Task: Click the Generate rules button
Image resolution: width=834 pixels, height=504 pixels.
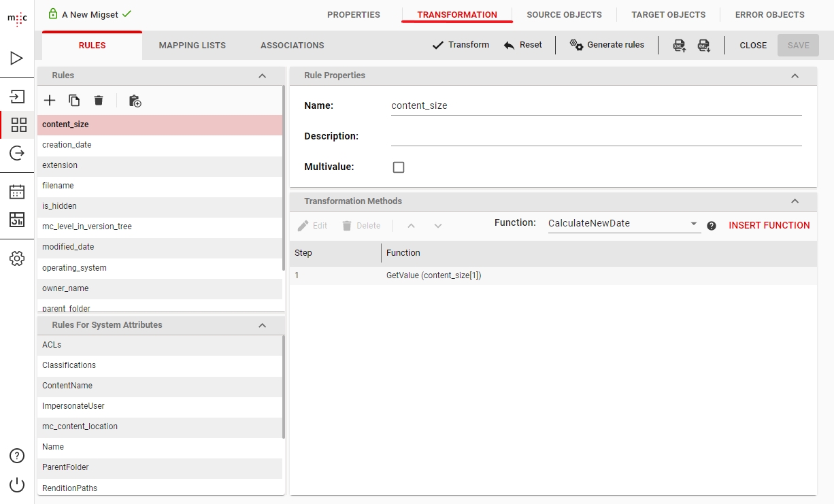Action: [607, 45]
